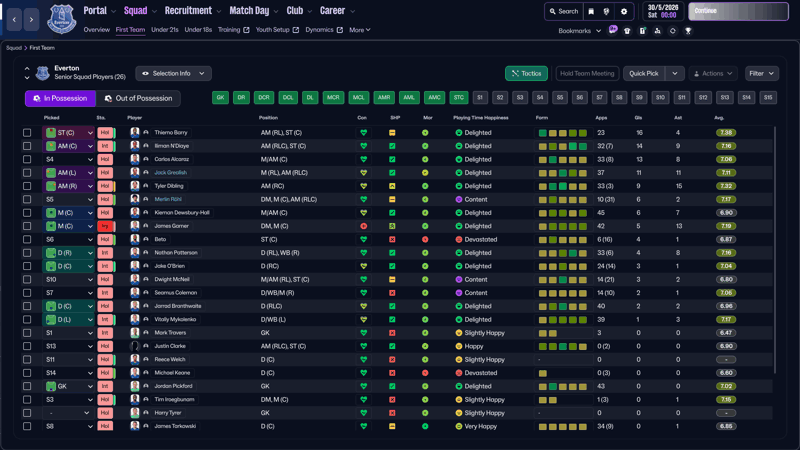
Task: Tick the checkbox for Beto
Action: (27, 239)
